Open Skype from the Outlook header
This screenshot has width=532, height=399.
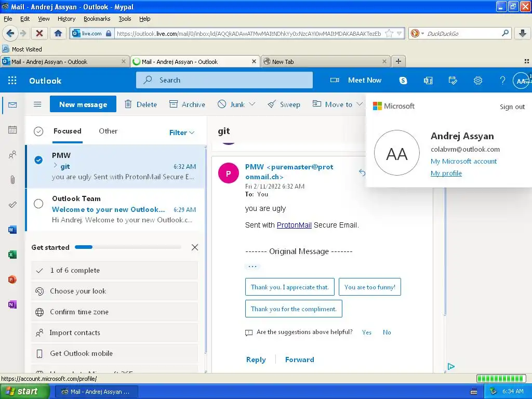[403, 81]
